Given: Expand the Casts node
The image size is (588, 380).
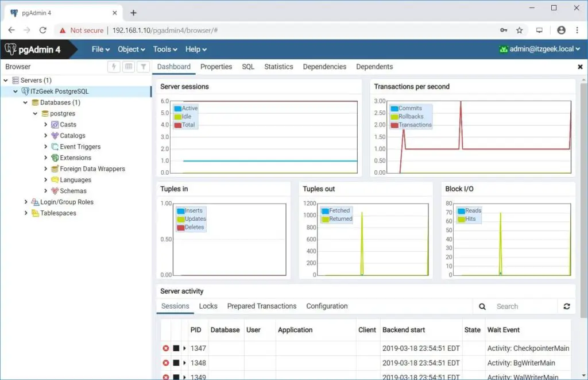Looking at the screenshot, I should 46,125.
